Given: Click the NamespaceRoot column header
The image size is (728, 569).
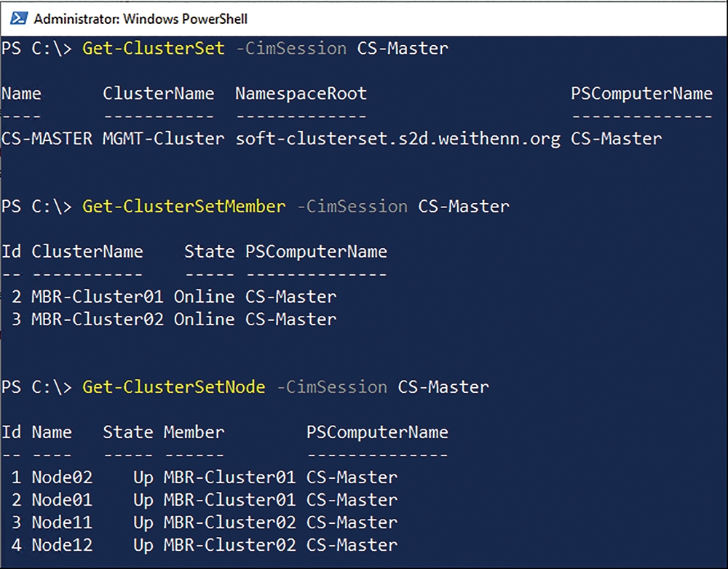Looking at the screenshot, I should [x=301, y=94].
